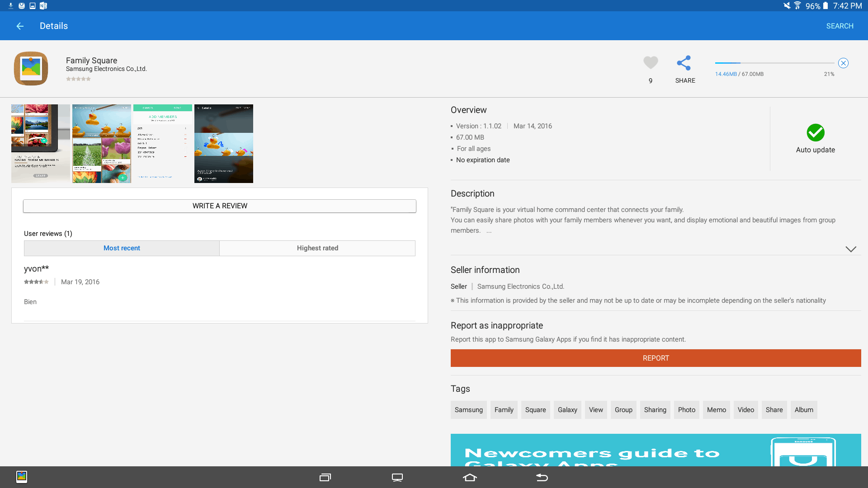The image size is (868, 488).
Task: Click the Version : 1.1.02 text
Action: coord(479,126)
